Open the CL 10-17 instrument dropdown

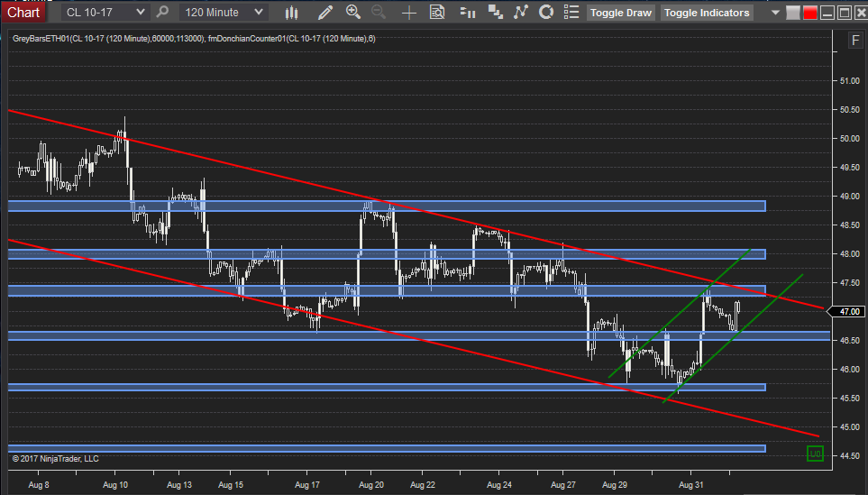click(105, 13)
